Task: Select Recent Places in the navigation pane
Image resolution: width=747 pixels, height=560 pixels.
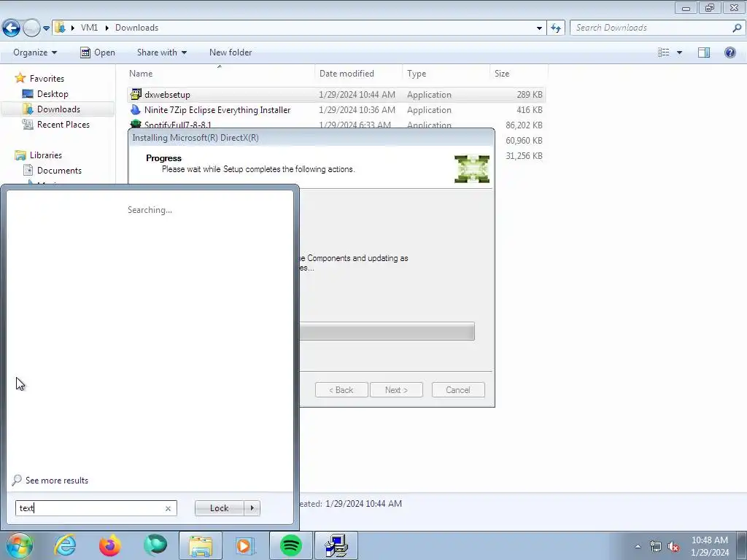Action: (63, 124)
